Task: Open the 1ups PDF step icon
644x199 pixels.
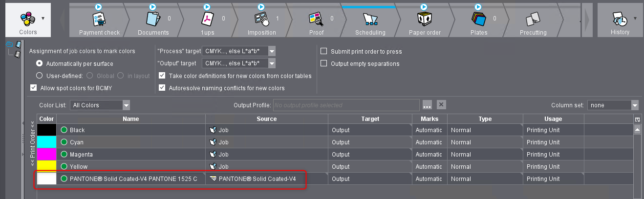Action: [x=208, y=20]
